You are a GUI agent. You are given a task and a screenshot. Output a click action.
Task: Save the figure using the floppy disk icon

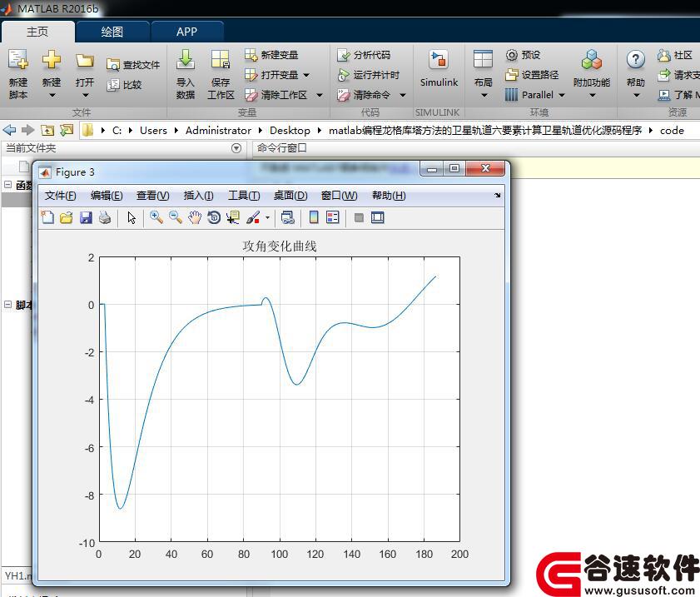pyautogui.click(x=86, y=217)
